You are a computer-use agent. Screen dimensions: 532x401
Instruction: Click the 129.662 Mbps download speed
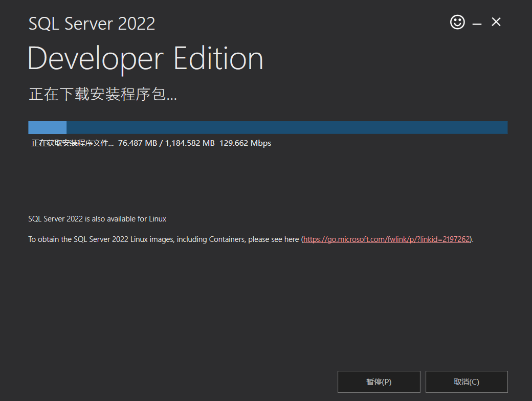click(245, 143)
